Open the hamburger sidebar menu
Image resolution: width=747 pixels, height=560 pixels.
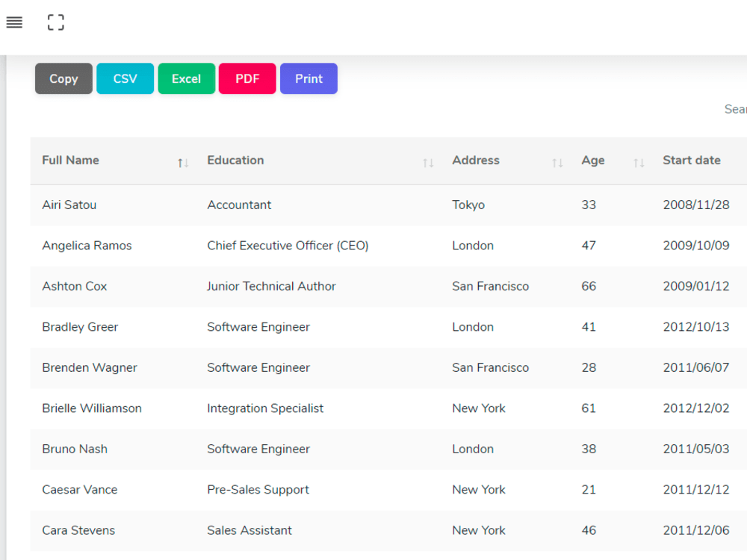[14, 22]
